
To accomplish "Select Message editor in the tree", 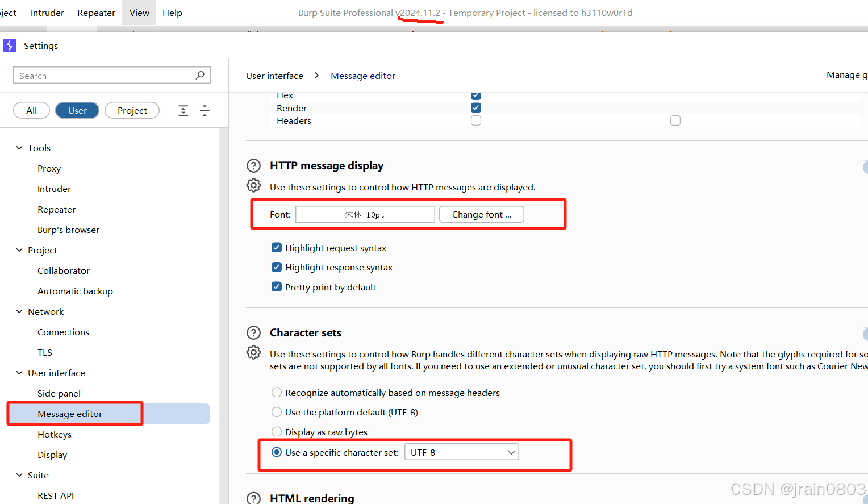I will 108,414.
